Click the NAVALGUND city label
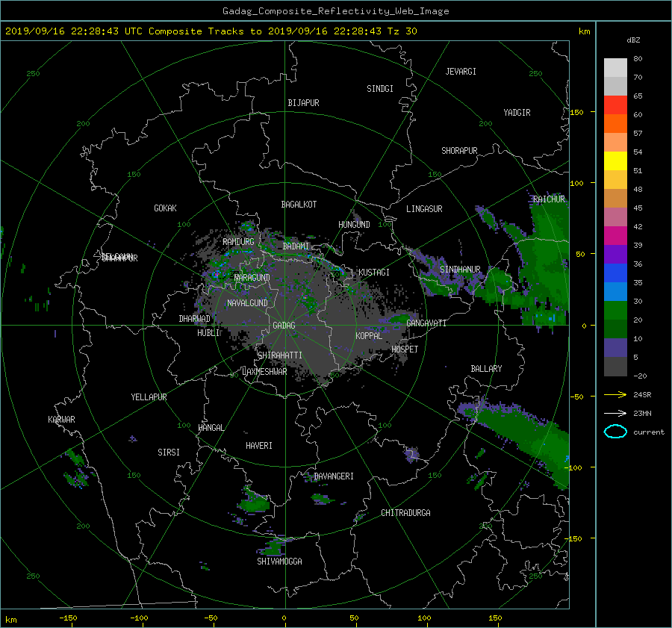Image resolution: width=672 pixels, height=628 pixels. click(x=247, y=303)
